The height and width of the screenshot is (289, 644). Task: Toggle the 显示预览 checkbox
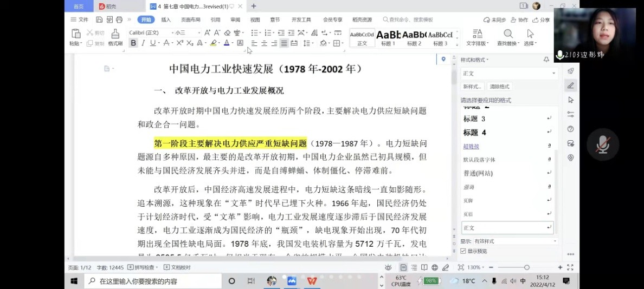click(x=463, y=251)
